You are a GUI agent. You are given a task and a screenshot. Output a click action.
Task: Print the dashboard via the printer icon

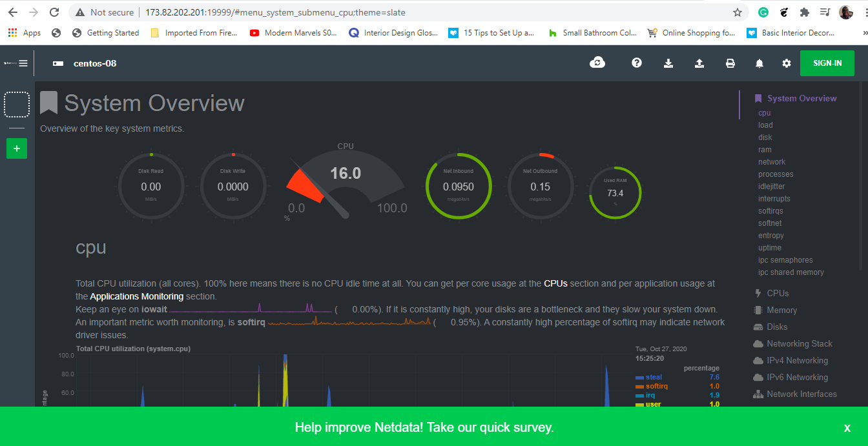[x=730, y=63]
